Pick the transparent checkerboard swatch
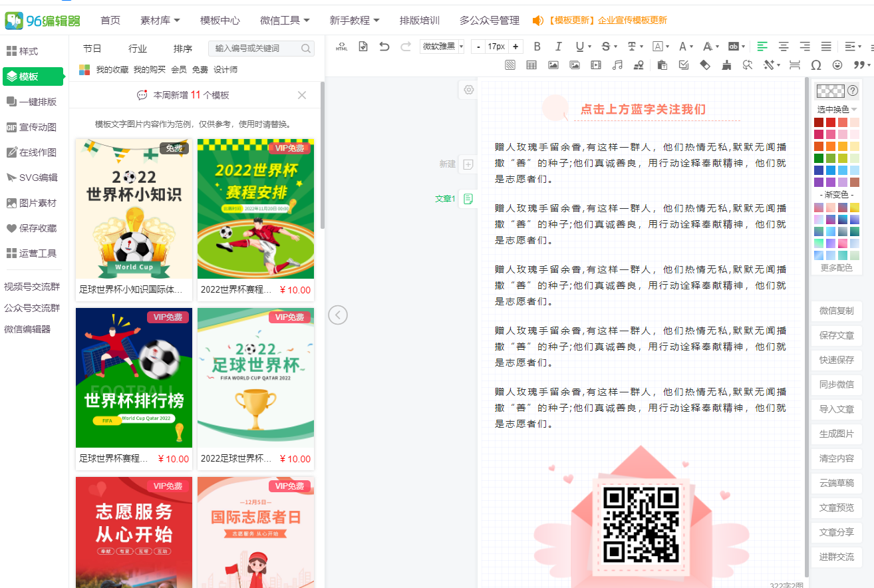874x588 pixels. pos(831,91)
